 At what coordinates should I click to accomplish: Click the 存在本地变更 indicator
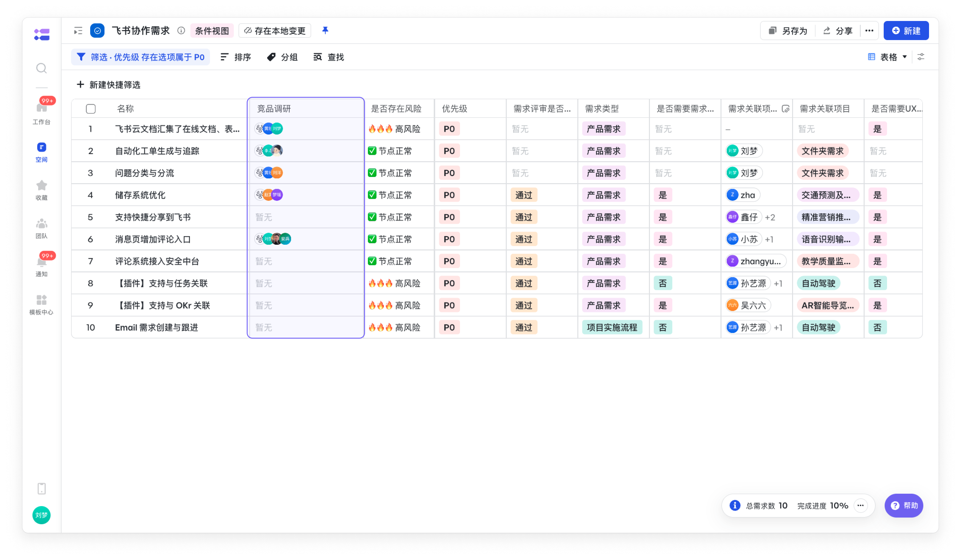(x=275, y=31)
